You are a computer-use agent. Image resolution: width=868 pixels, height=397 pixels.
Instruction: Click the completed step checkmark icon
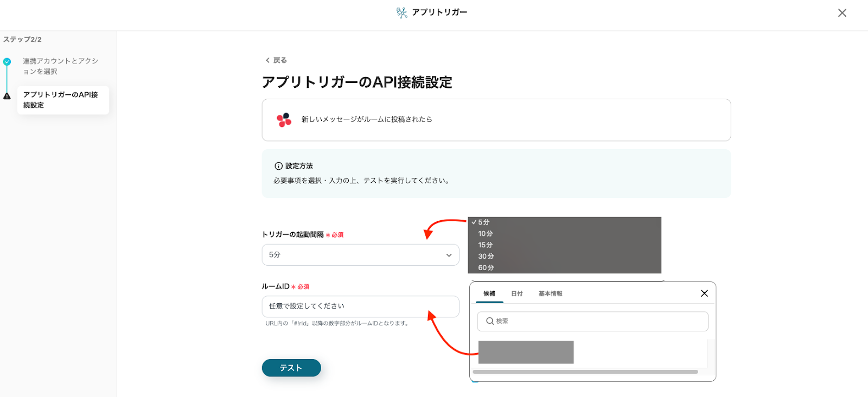click(x=7, y=62)
